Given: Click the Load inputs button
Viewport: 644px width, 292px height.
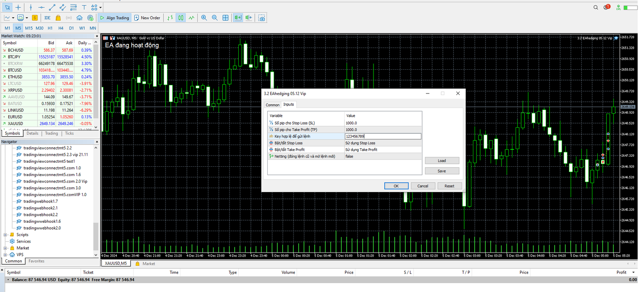Looking at the screenshot, I should (x=442, y=161).
